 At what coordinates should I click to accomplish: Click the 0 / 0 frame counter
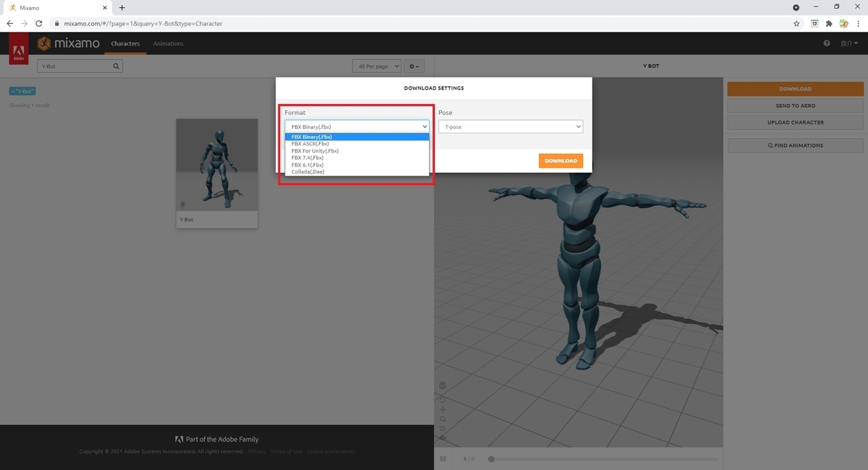(469, 458)
